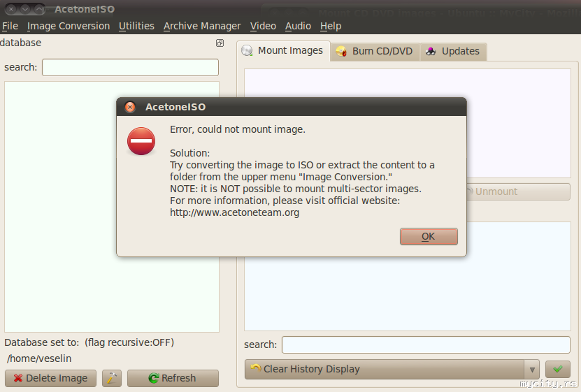Switch to the Burn CD/DVD tab
The width and height of the screenshot is (581, 392).
coord(375,52)
